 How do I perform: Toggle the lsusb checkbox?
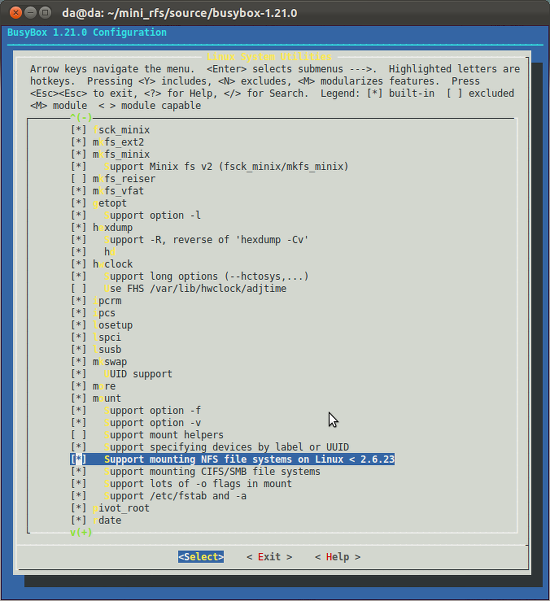(x=79, y=350)
